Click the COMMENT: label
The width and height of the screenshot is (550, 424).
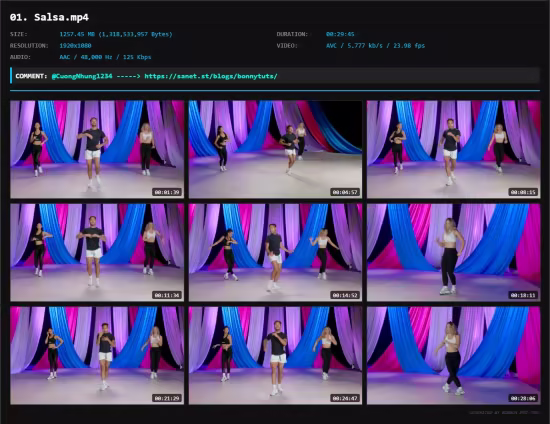pyautogui.click(x=31, y=76)
